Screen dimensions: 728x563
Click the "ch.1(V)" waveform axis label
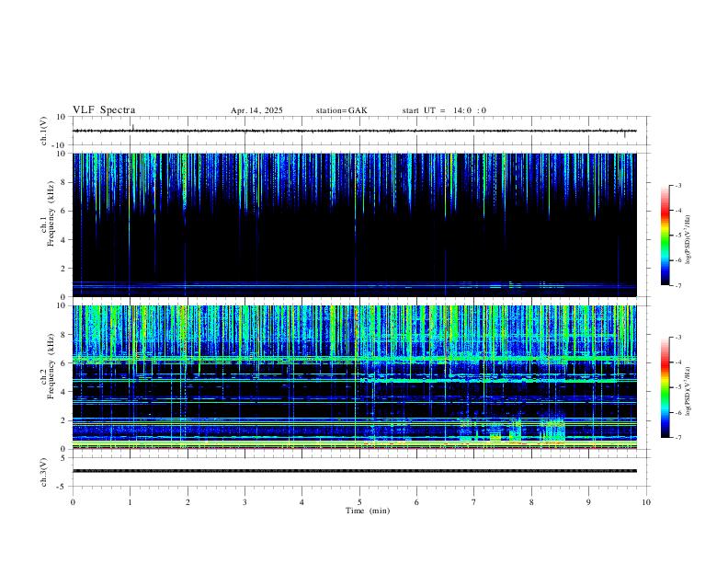tap(44, 131)
